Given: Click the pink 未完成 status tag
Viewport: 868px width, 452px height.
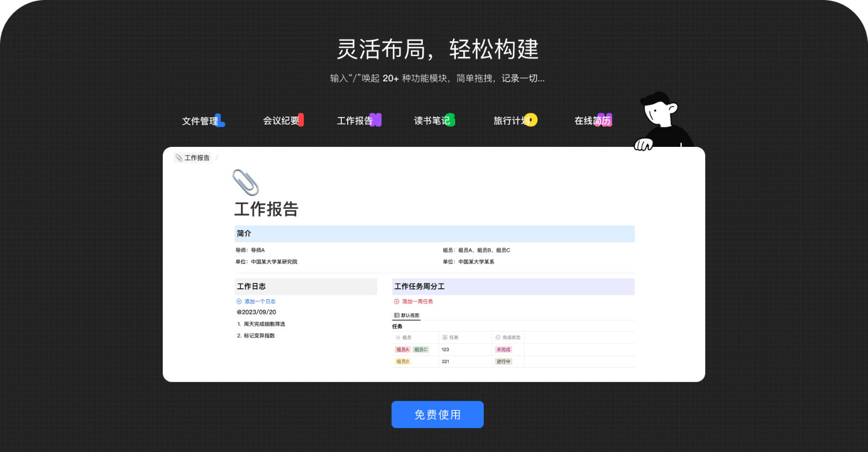Looking at the screenshot, I should point(503,350).
